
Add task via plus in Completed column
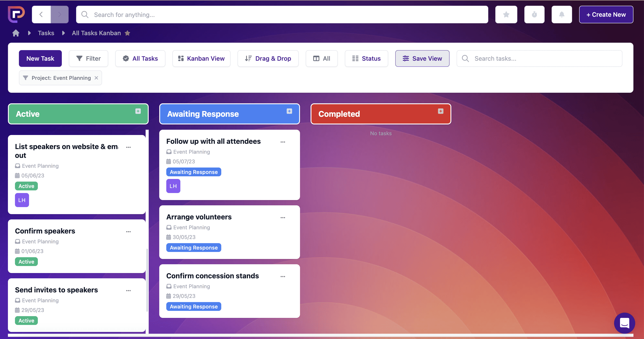click(x=441, y=111)
